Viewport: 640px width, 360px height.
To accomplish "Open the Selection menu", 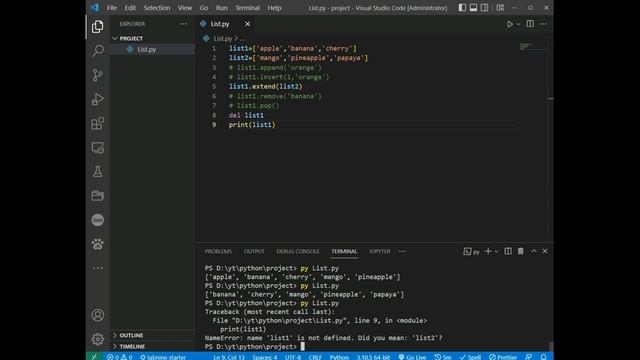I will [x=157, y=8].
